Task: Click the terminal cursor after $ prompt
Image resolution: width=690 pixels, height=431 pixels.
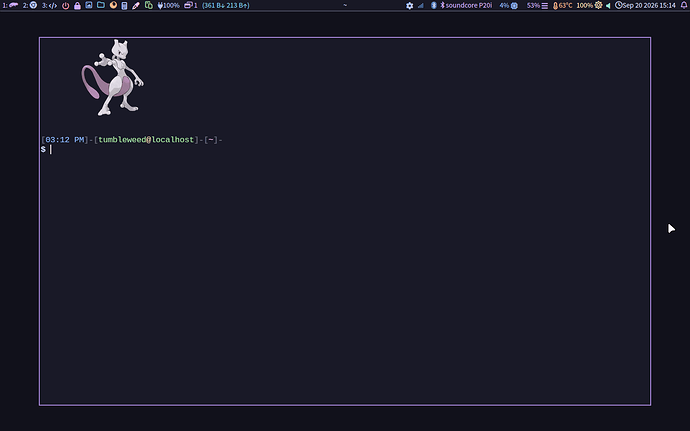Action: click(51, 150)
